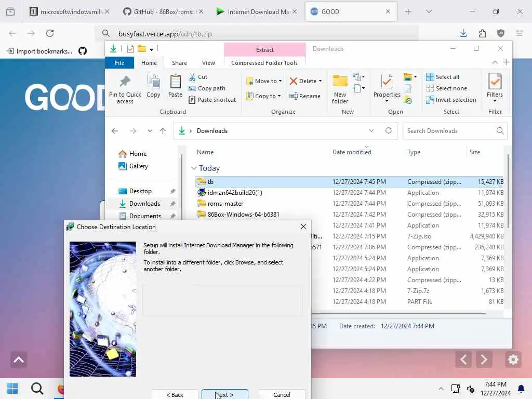Open the browser extensions icon
The height and width of the screenshot is (399, 532).
coord(482,33)
